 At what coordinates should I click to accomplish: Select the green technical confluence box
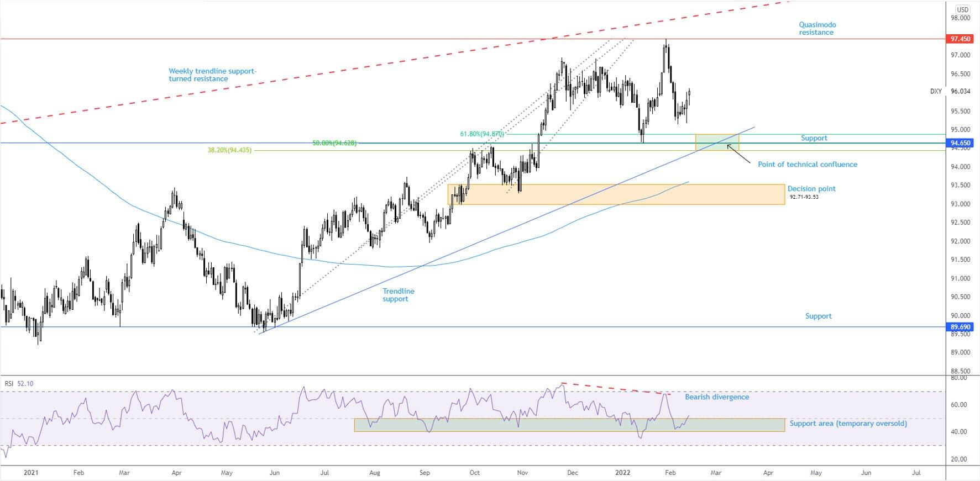[716, 142]
